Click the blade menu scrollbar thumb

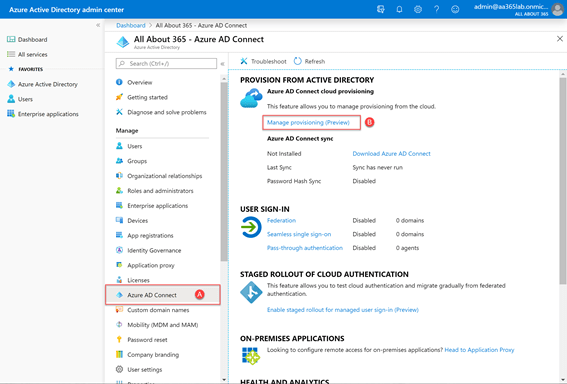[x=224, y=172]
